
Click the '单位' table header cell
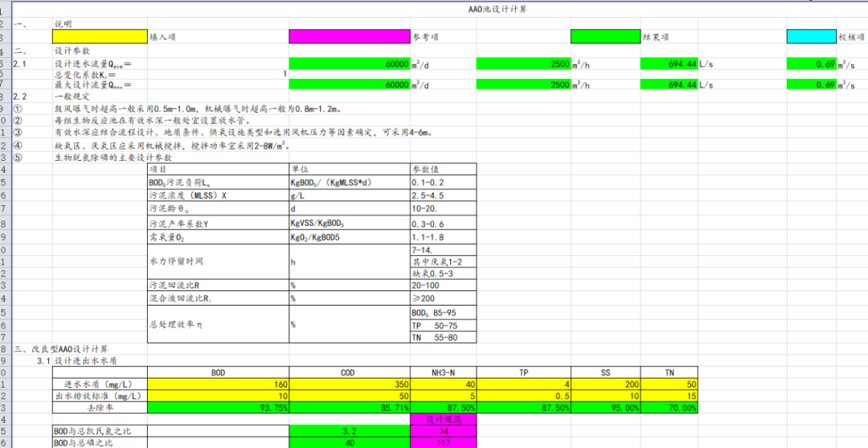coord(350,169)
